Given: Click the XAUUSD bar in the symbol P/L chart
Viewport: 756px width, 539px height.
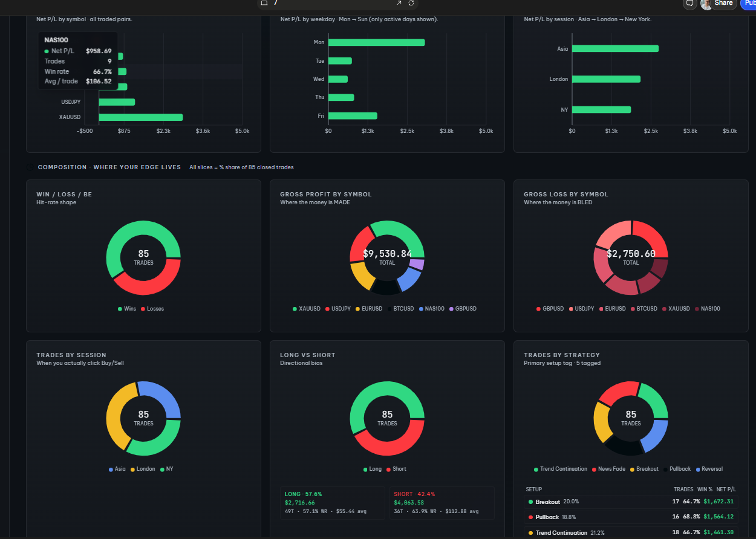Looking at the screenshot, I should pos(140,117).
